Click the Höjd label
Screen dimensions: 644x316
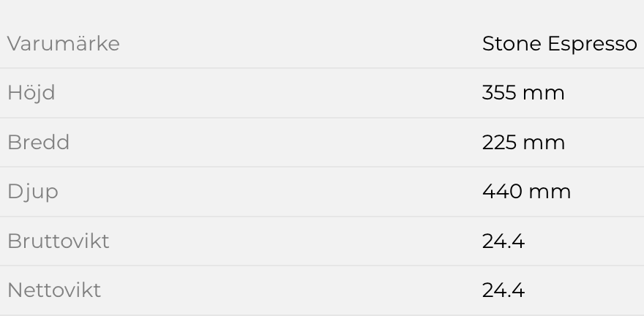pyautogui.click(x=31, y=93)
